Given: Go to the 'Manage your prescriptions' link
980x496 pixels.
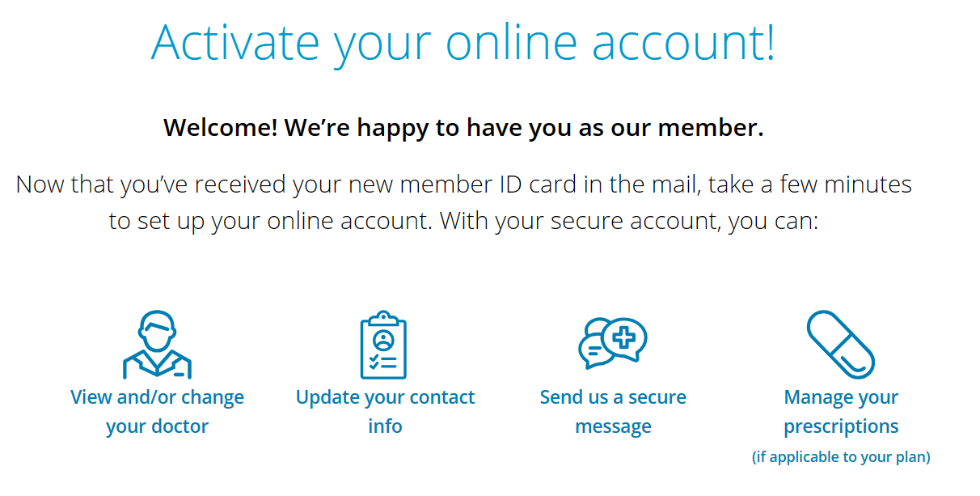Looking at the screenshot, I should pos(841,412).
